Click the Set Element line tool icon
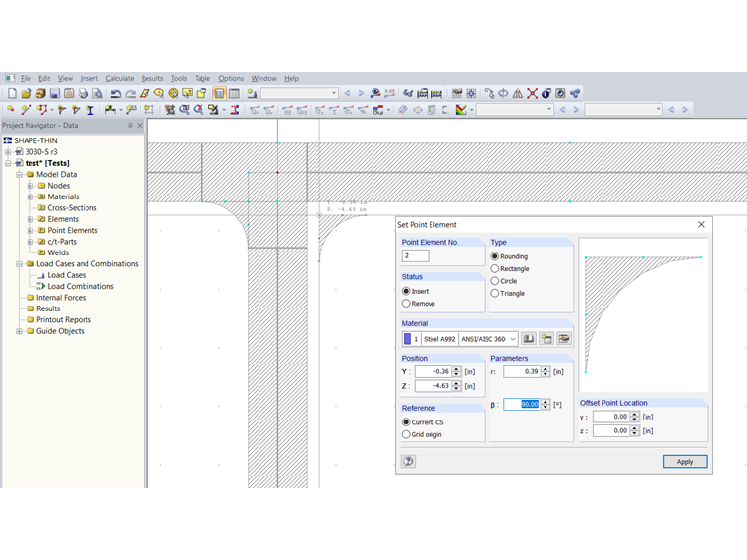 click(x=27, y=110)
